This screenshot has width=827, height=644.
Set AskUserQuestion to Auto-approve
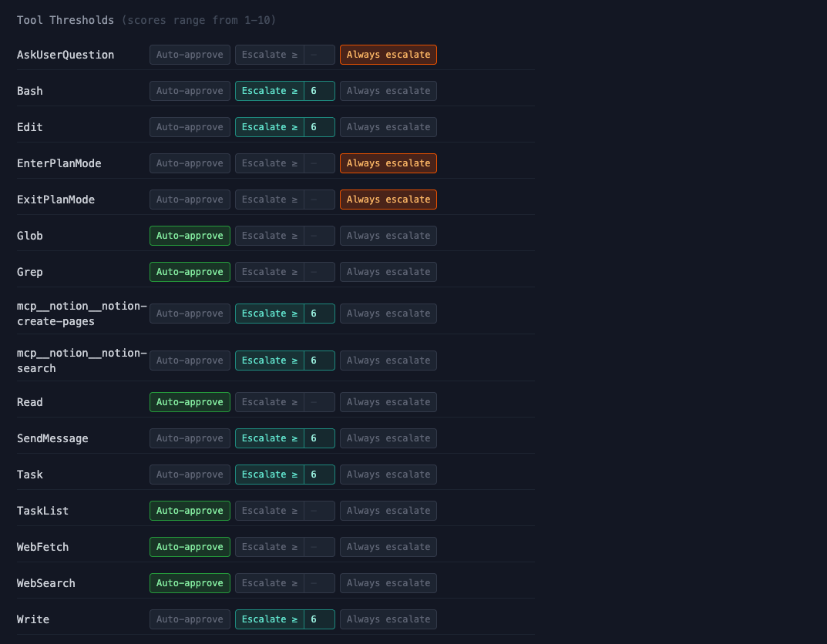tap(190, 55)
